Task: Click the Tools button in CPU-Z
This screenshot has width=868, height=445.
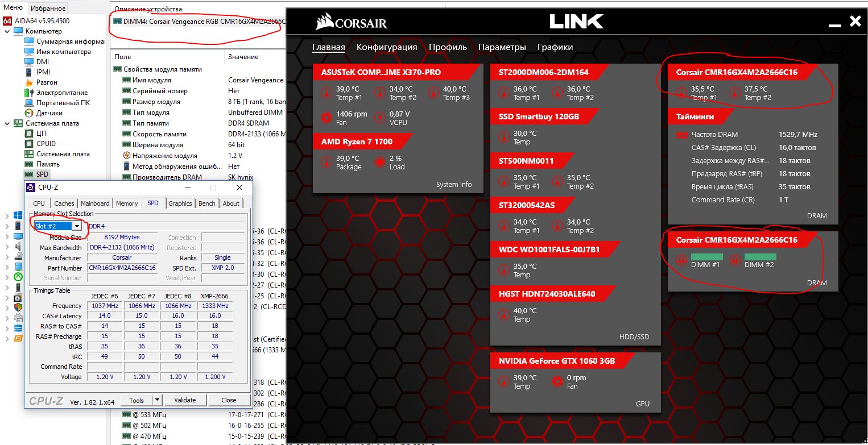Action: (x=137, y=400)
